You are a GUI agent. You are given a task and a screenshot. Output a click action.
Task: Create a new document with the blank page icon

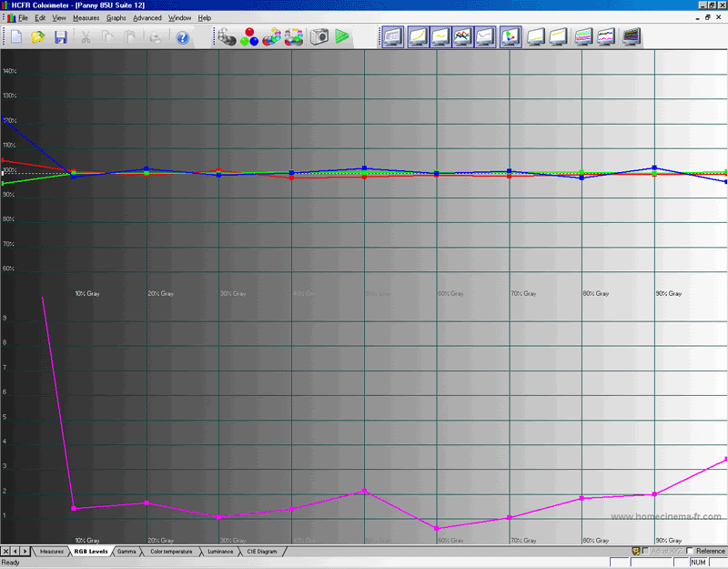pos(16,36)
